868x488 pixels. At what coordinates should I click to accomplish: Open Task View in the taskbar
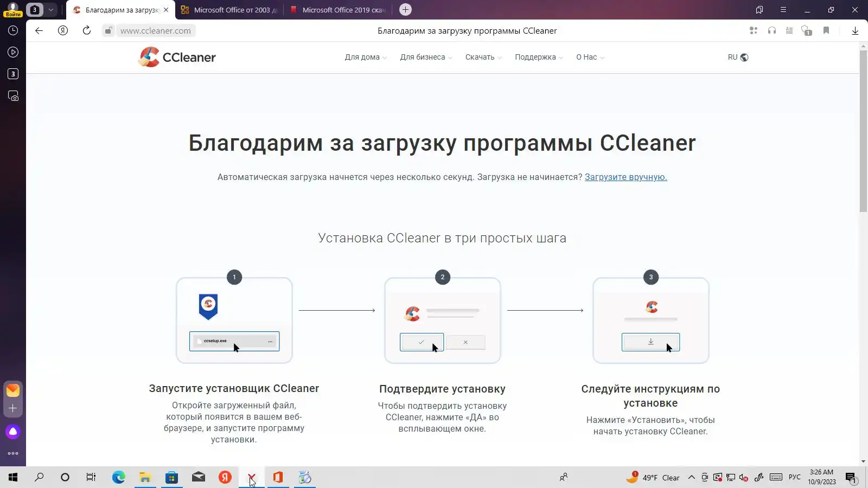(x=91, y=477)
